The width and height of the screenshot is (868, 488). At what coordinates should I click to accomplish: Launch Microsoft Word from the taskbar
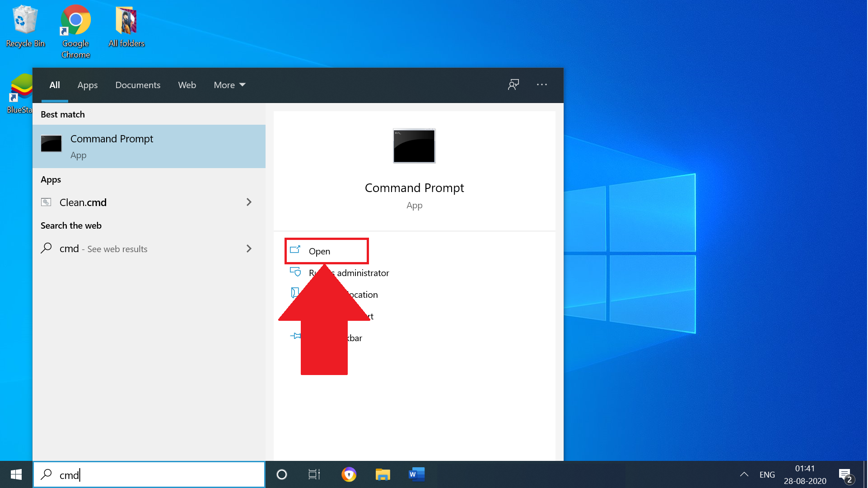point(416,474)
